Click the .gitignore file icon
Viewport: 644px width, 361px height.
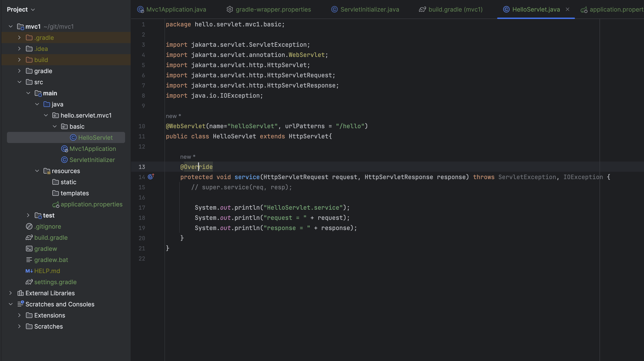[x=29, y=227]
